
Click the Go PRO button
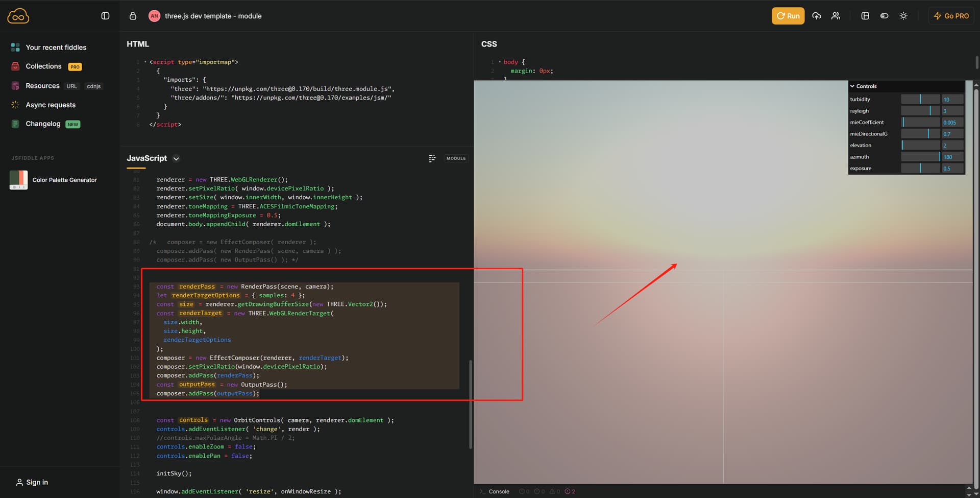951,16
